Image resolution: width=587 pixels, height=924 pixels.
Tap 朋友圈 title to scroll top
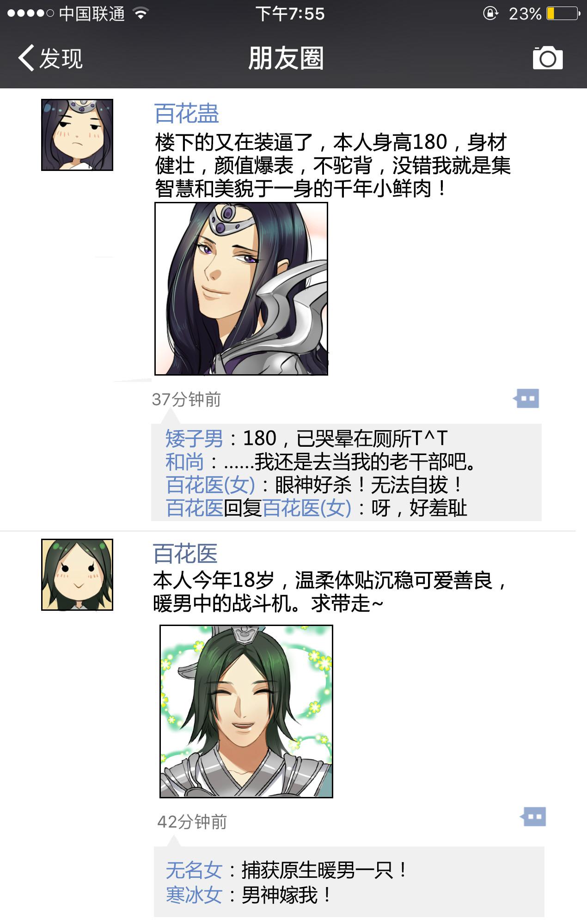click(286, 58)
